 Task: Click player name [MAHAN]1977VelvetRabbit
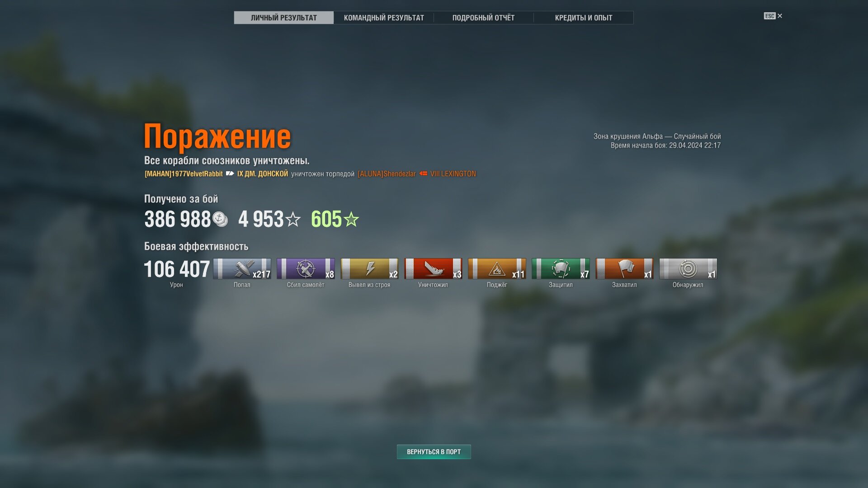point(184,174)
